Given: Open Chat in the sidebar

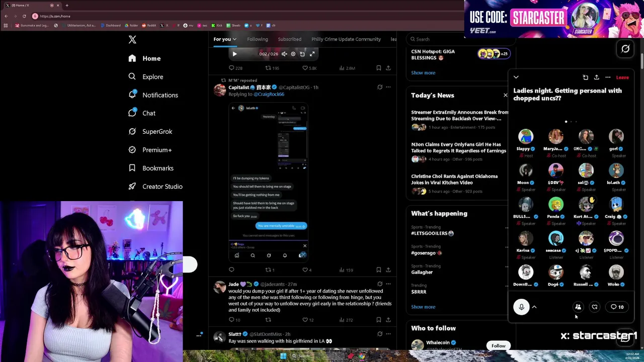Looking at the screenshot, I should (x=142, y=113).
